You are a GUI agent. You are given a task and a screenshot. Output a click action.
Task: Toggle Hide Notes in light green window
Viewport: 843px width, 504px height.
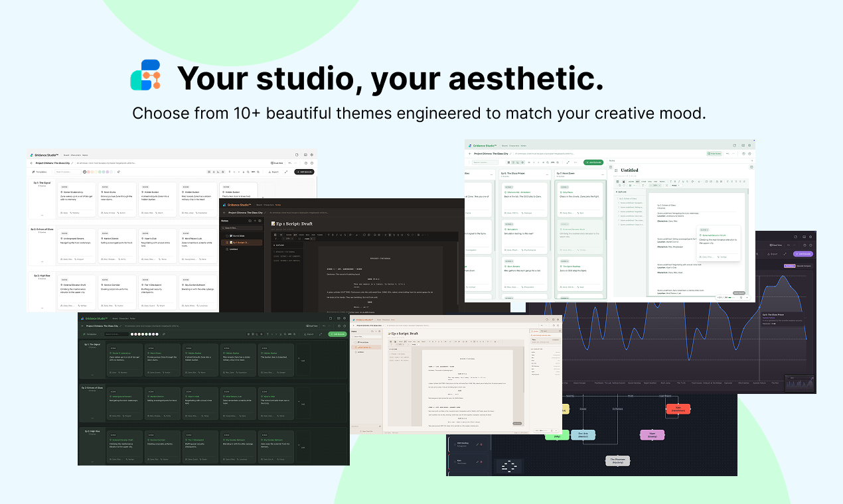[714, 154]
